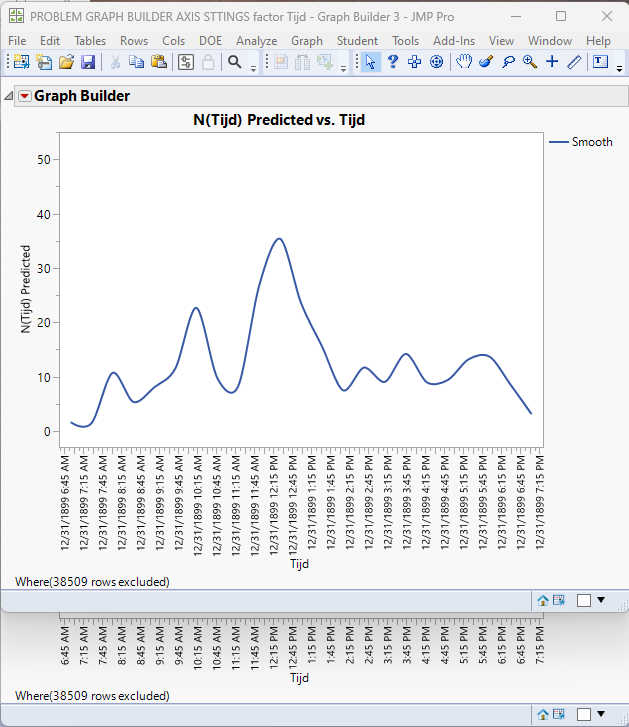Click the blue Smooth curve peak
This screenshot has height=727, width=629.
(279, 239)
